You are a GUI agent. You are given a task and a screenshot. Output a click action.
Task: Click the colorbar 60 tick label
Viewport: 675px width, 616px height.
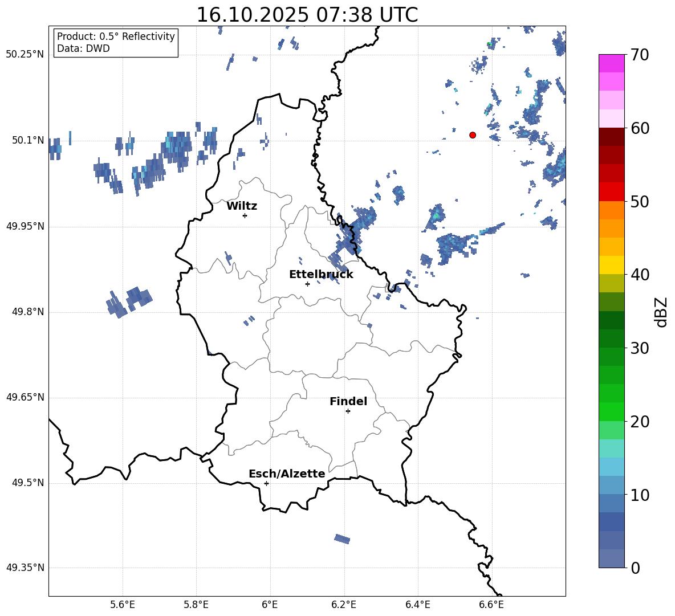tap(640, 128)
